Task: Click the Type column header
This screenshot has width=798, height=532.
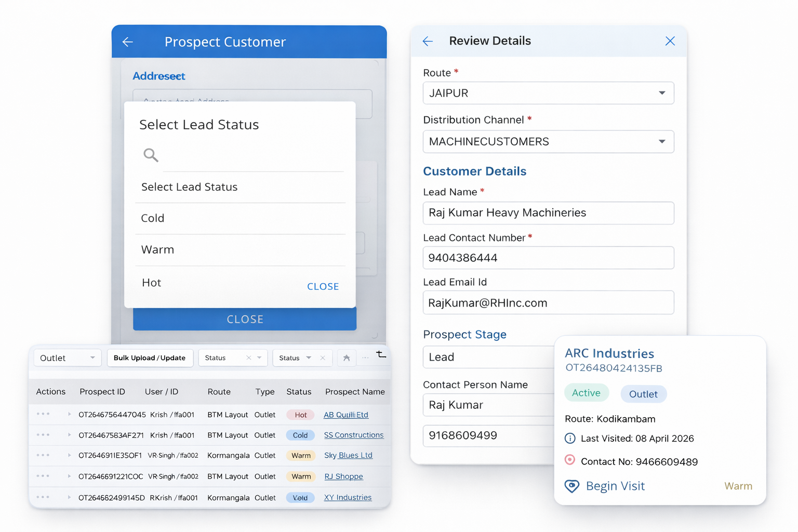Action: (x=265, y=392)
